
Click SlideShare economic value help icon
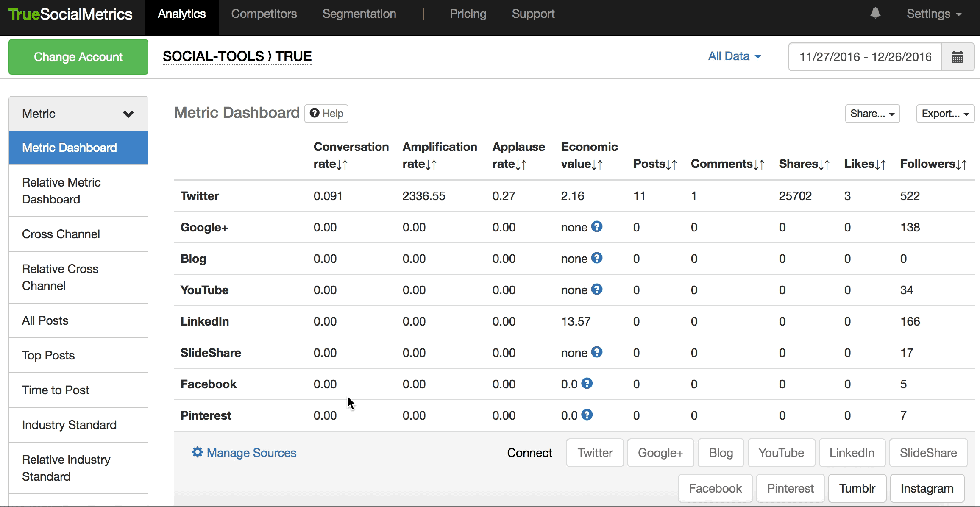click(597, 352)
